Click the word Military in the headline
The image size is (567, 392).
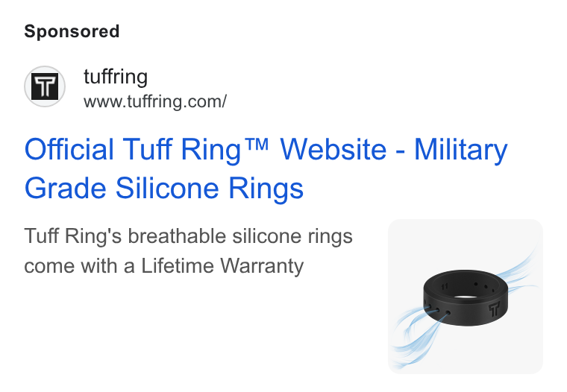coord(461,150)
